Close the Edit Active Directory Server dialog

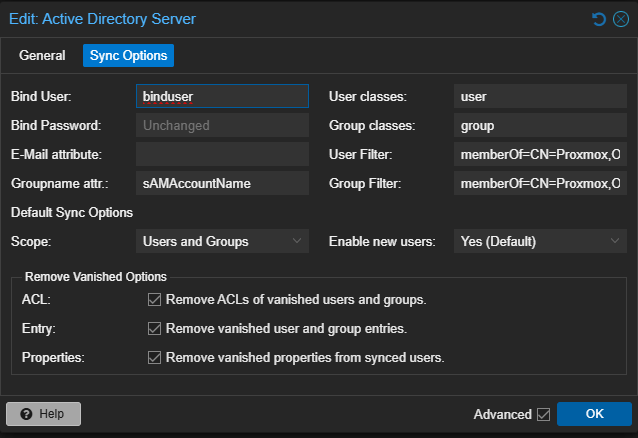(620, 19)
